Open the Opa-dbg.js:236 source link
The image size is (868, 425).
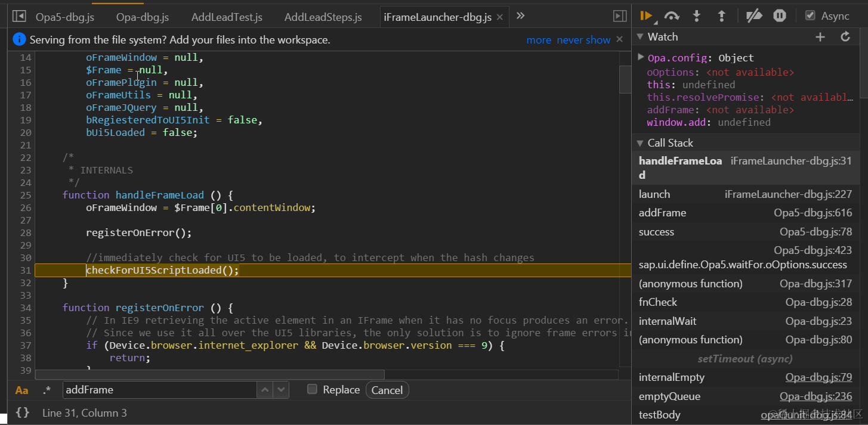[x=816, y=396]
